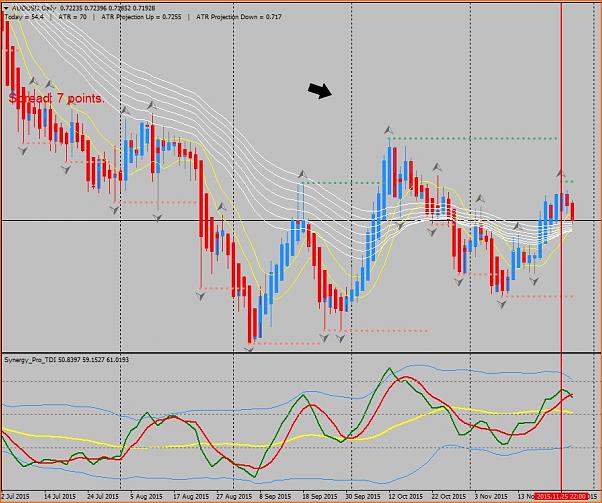Click the '18 Sep 2015' date label
Screen dimensions: 602x503
coord(320,496)
